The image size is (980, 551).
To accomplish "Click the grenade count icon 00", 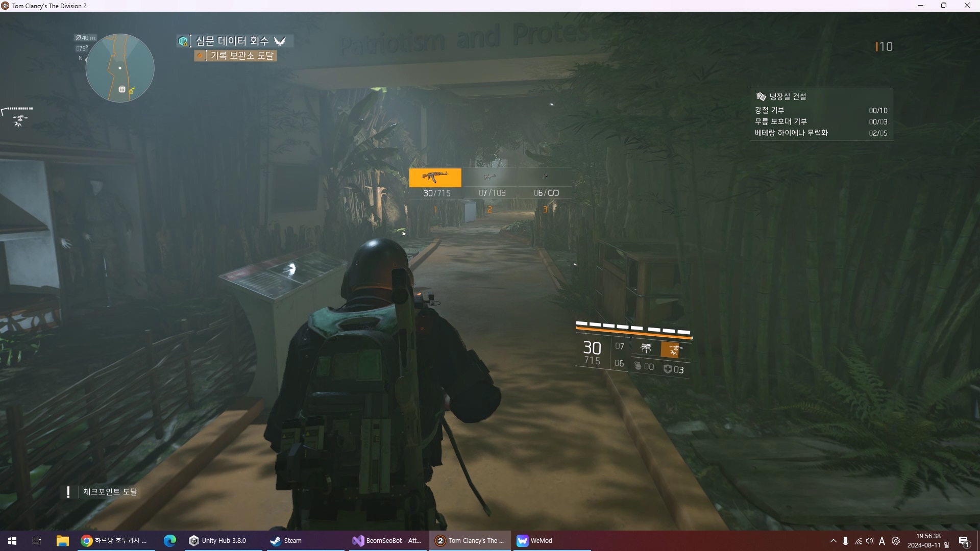I will click(644, 366).
